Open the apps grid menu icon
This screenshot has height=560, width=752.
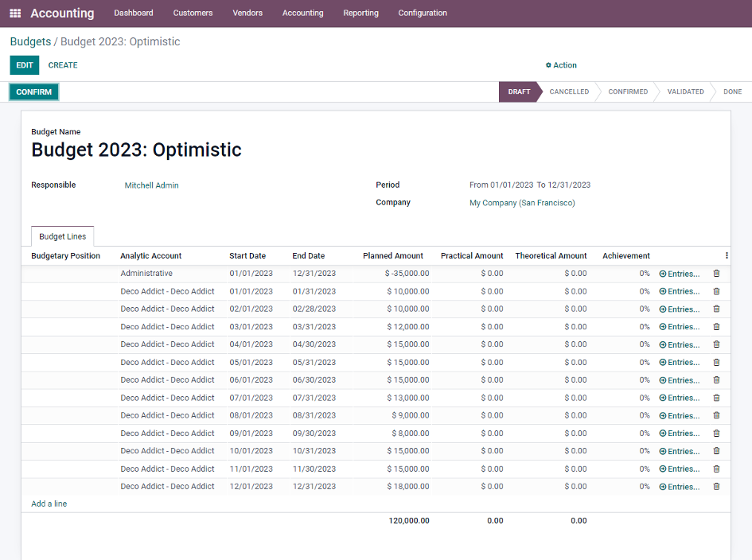(x=15, y=13)
